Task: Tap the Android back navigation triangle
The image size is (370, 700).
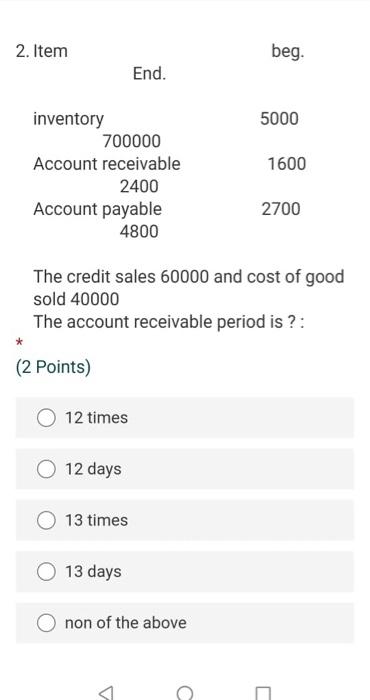Action: click(104, 693)
